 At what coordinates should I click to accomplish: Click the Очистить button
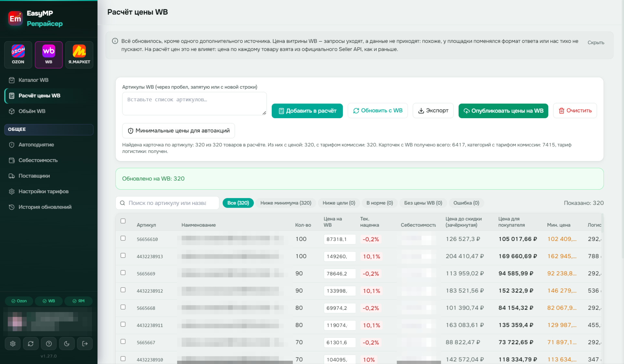pyautogui.click(x=575, y=111)
